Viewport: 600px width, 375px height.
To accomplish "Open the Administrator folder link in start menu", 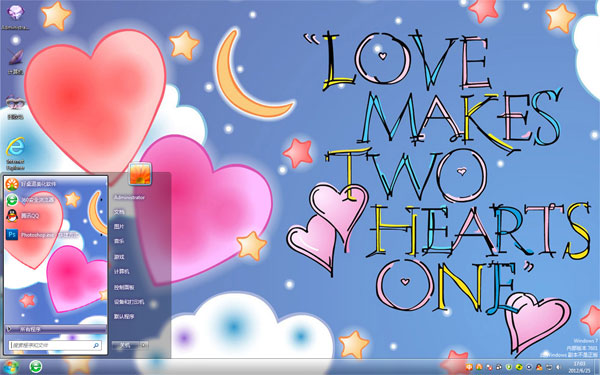I will pyautogui.click(x=129, y=197).
